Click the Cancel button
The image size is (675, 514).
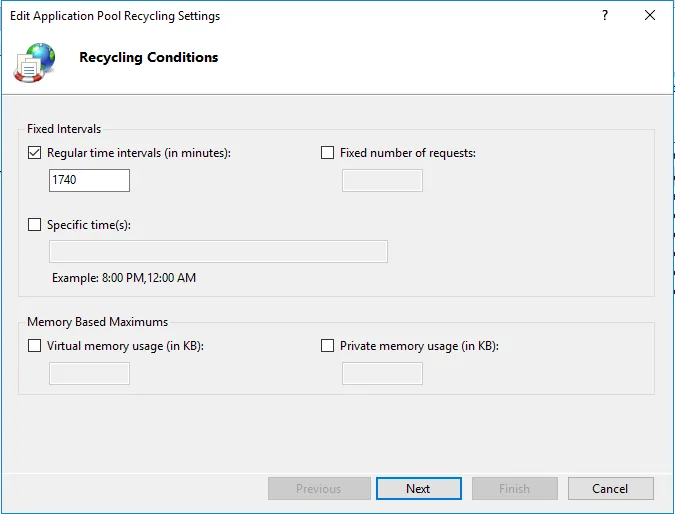610,489
